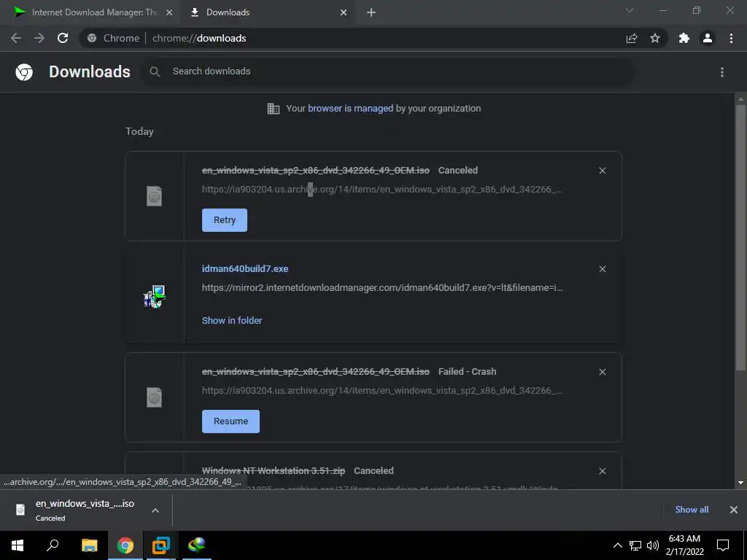Close the Downloads tab
The height and width of the screenshot is (560, 747).
(344, 12)
